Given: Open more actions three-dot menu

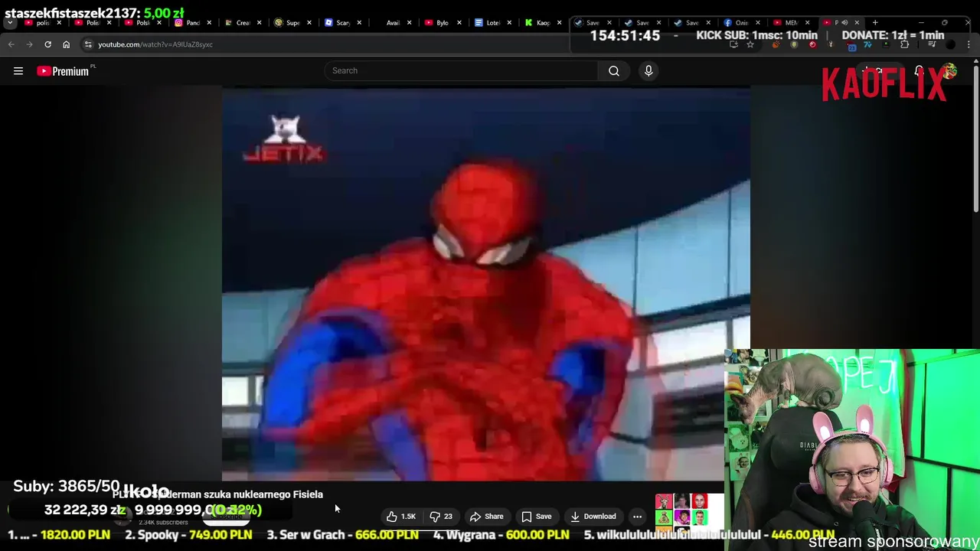Looking at the screenshot, I should (637, 517).
